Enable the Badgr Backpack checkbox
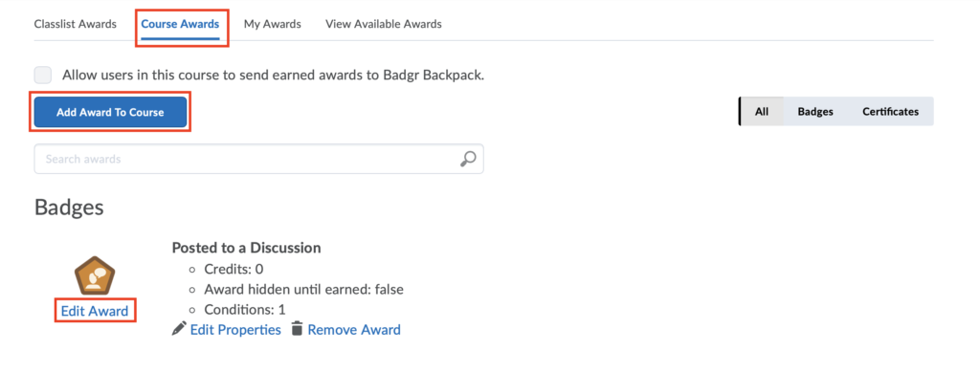Image resolution: width=980 pixels, height=373 pixels. click(43, 76)
